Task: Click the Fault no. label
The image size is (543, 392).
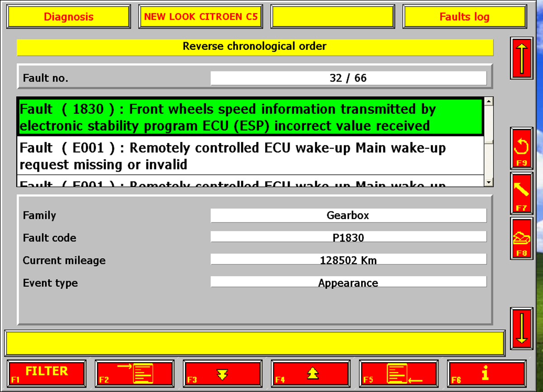Action: tap(46, 78)
